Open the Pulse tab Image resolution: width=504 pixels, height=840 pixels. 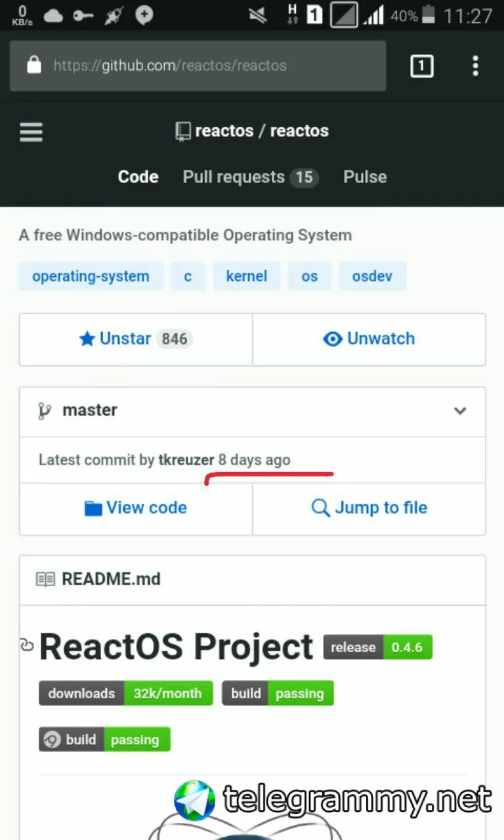[x=365, y=177]
